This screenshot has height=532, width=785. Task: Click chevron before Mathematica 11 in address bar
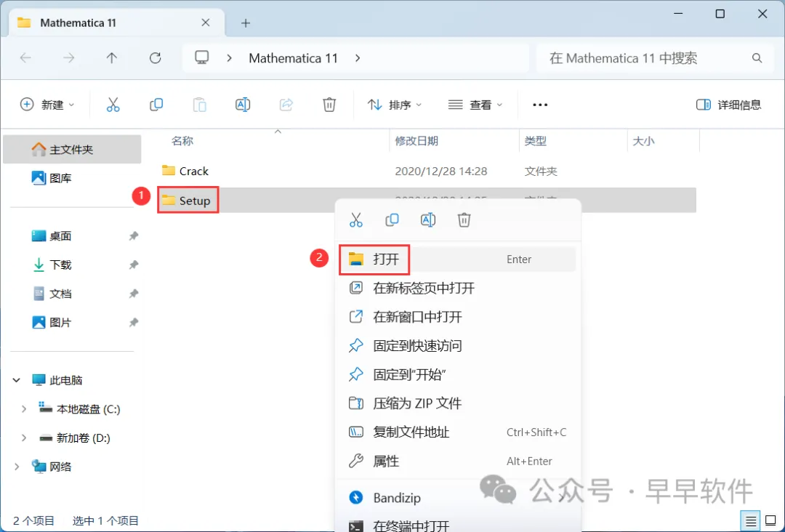tap(229, 58)
